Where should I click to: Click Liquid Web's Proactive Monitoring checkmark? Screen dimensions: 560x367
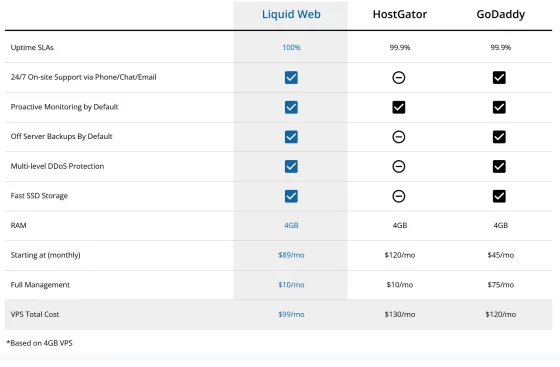[291, 107]
